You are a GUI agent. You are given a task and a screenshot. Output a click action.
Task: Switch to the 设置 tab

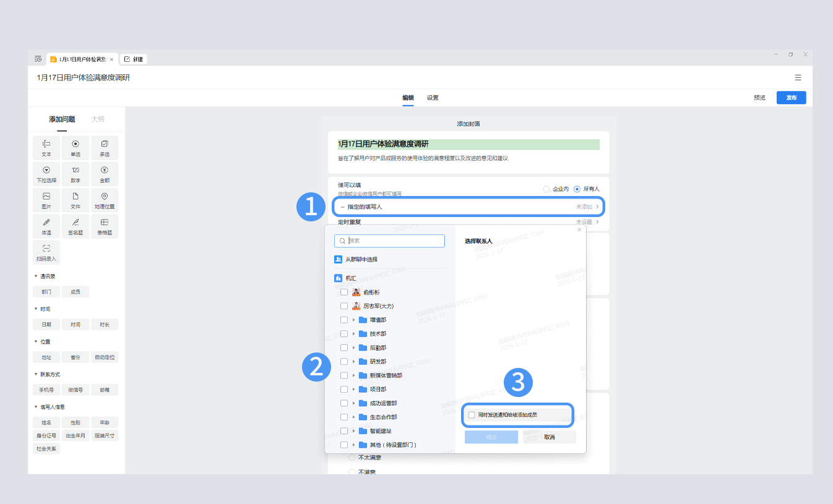pyautogui.click(x=433, y=98)
